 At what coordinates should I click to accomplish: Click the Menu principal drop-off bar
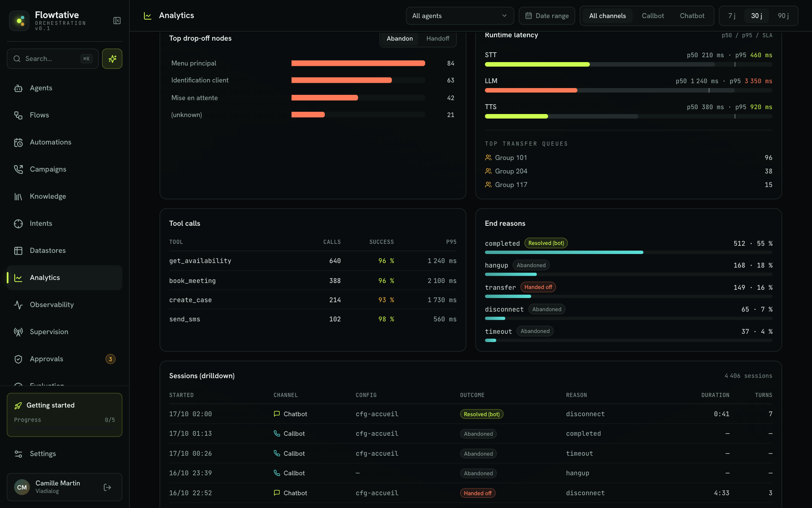tap(358, 63)
